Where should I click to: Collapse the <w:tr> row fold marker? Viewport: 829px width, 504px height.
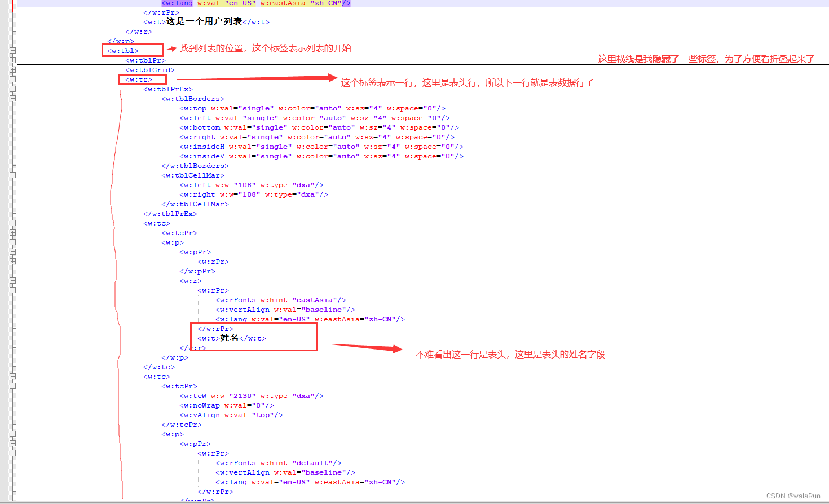[x=12, y=79]
